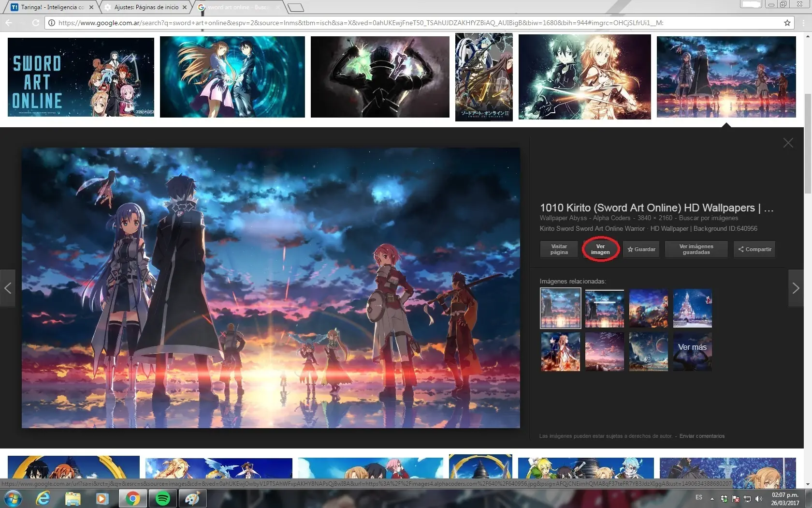This screenshot has height=508, width=812.
Task: Show hidden system tray icons
Action: pyautogui.click(x=712, y=498)
